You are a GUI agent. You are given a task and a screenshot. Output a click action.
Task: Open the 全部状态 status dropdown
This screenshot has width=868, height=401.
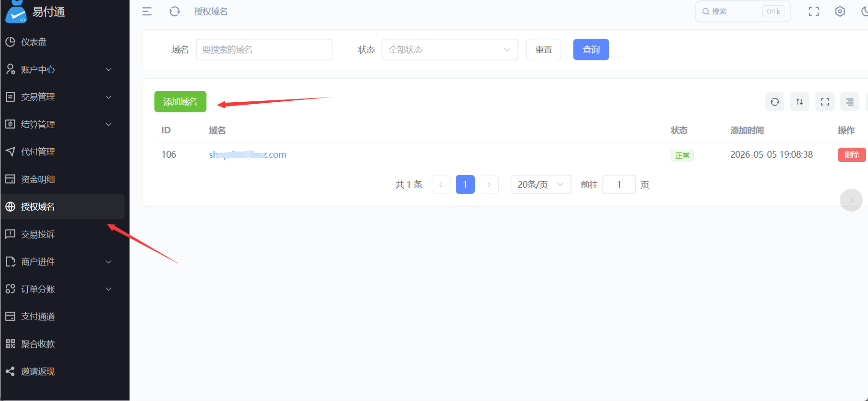pyautogui.click(x=450, y=50)
